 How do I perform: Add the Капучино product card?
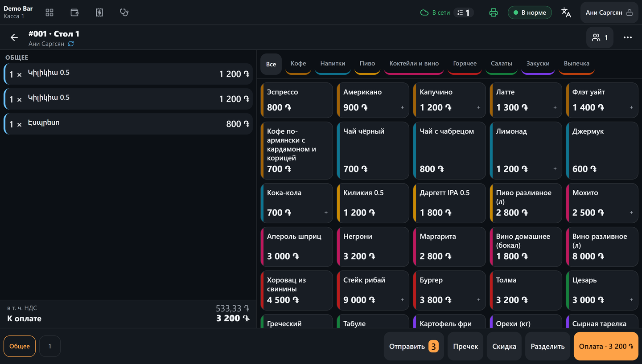(x=449, y=100)
